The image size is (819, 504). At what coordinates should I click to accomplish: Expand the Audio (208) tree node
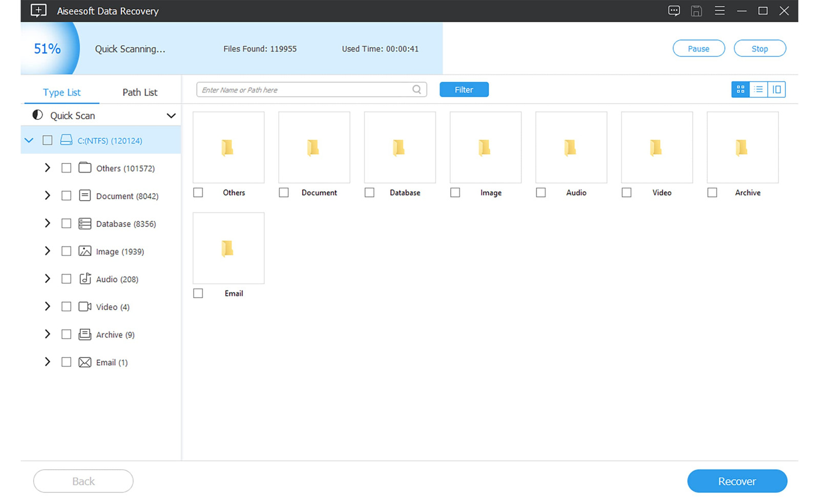48,278
